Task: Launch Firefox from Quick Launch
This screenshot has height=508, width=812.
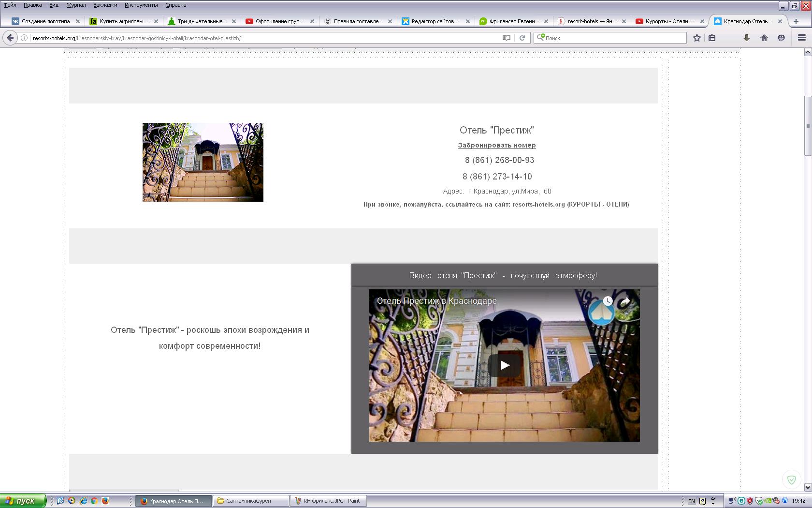Action: [105, 501]
